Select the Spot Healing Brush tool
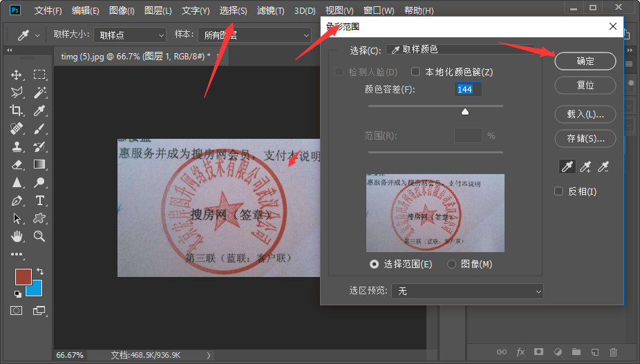Image resolution: width=640 pixels, height=364 pixels. coord(17,128)
